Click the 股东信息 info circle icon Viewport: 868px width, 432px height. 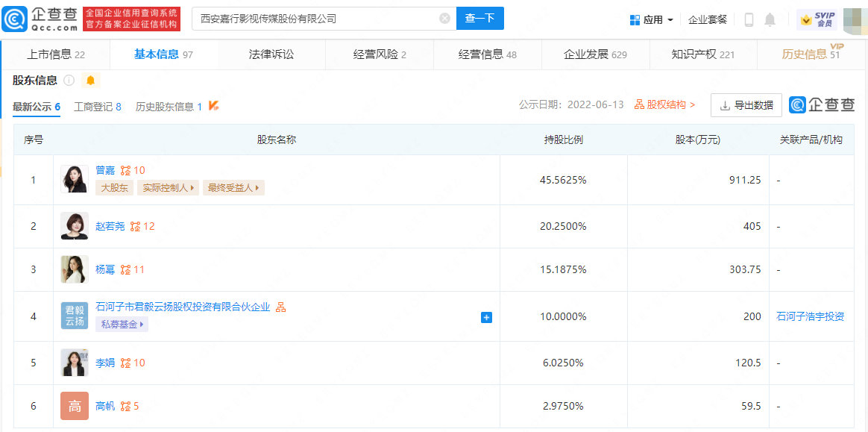[x=69, y=80]
